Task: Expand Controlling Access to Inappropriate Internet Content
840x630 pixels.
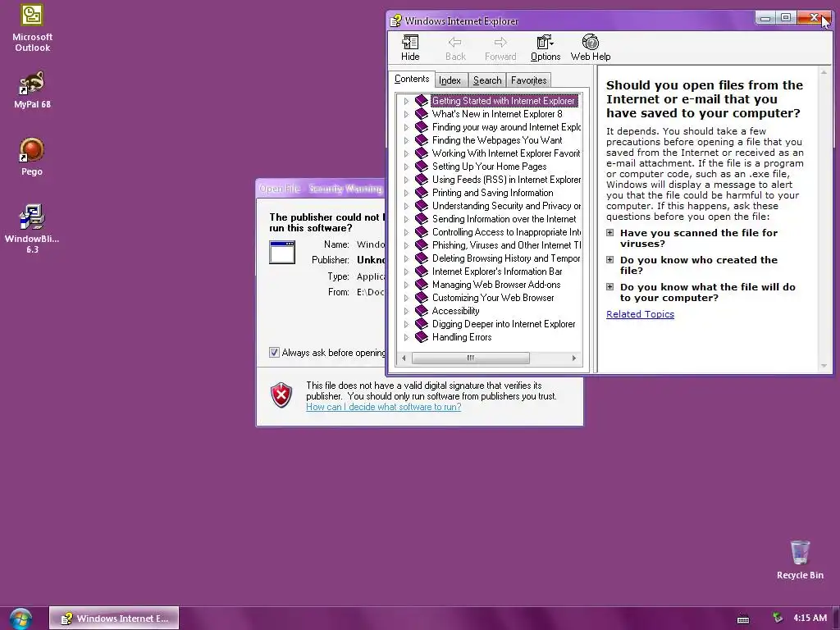Action: (x=406, y=232)
